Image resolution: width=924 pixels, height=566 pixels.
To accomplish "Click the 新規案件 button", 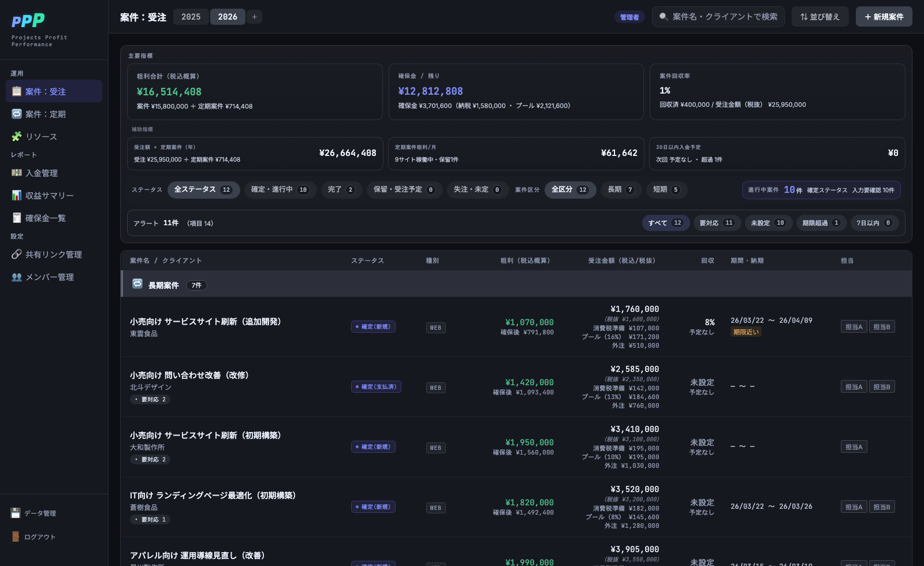I will click(884, 17).
